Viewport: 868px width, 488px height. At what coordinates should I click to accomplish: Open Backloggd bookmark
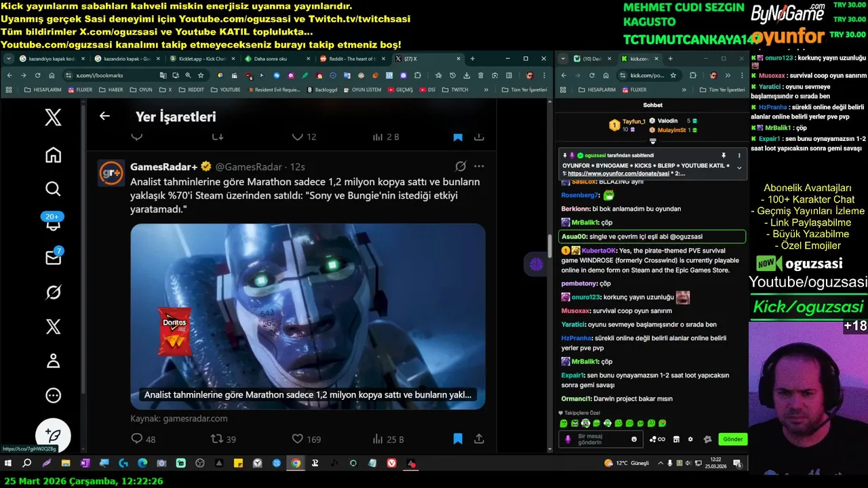[x=322, y=89]
